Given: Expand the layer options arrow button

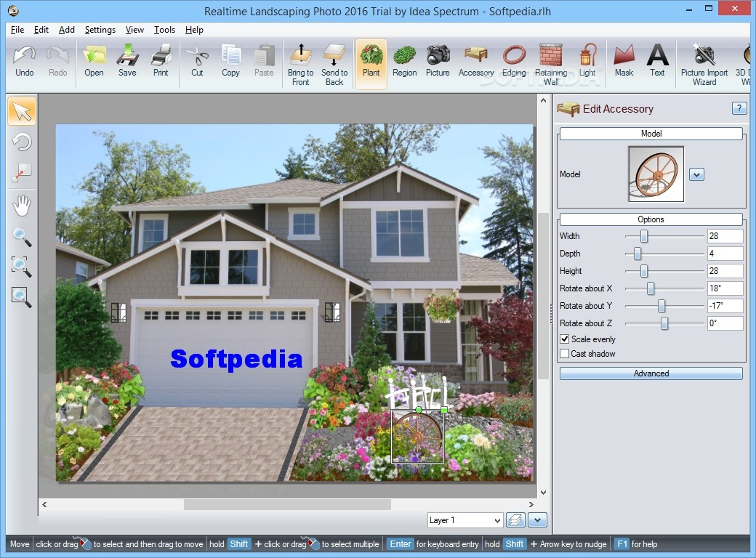Looking at the screenshot, I should click(x=537, y=520).
